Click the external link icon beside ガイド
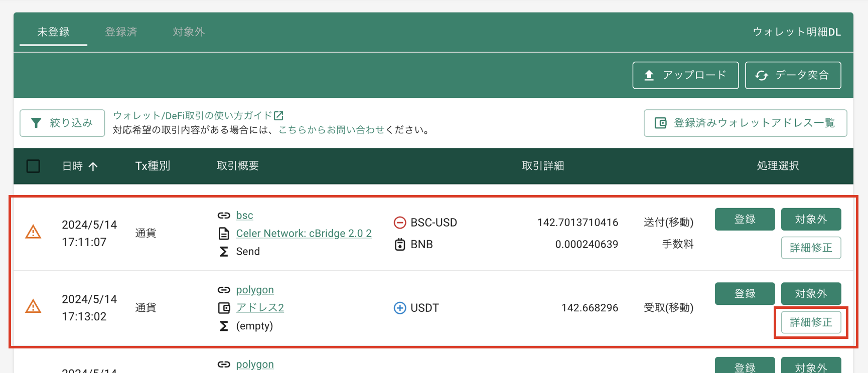Image resolution: width=868 pixels, height=373 pixels. [x=279, y=116]
